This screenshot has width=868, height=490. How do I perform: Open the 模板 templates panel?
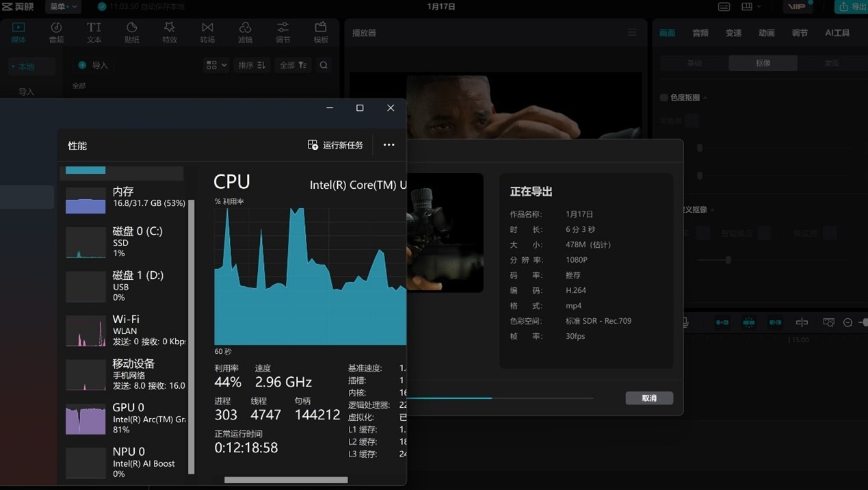point(321,32)
